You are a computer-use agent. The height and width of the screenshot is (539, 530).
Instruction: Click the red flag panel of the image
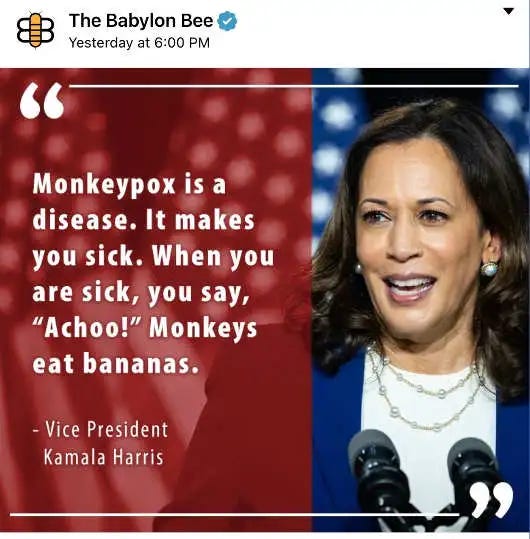156,300
